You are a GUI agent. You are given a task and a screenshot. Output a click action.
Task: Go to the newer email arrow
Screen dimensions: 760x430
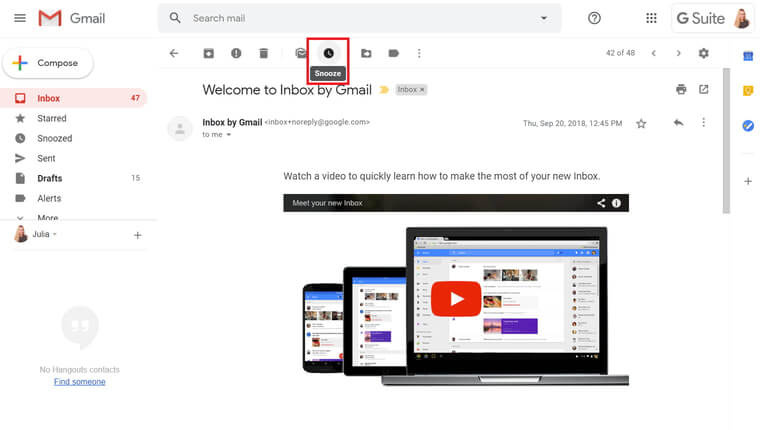tap(653, 53)
